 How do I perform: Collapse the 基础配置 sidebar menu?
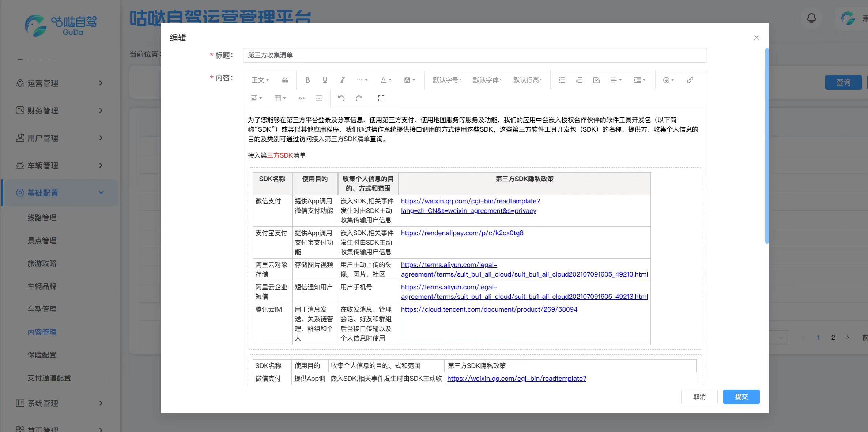coord(60,193)
